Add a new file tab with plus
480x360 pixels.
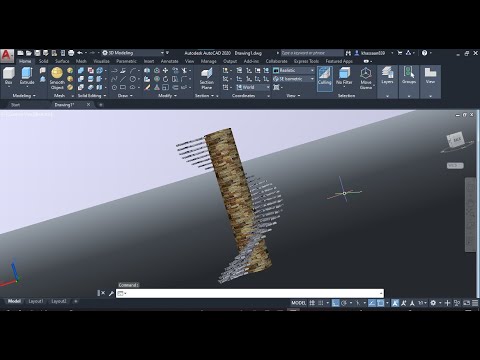coord(101,105)
